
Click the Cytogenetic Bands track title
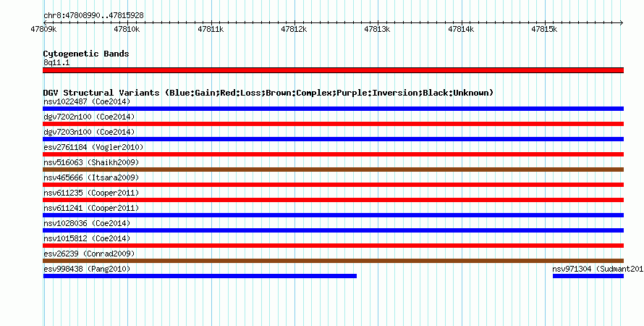[86, 54]
